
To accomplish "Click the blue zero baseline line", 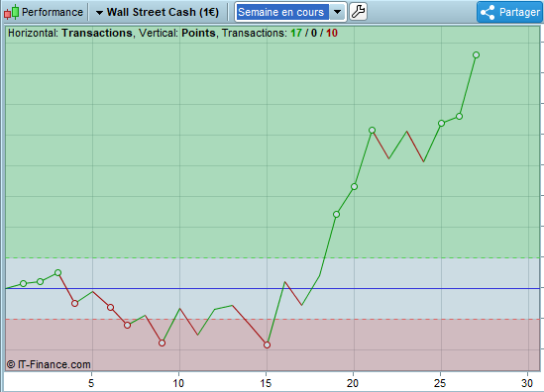I will click(x=272, y=288).
